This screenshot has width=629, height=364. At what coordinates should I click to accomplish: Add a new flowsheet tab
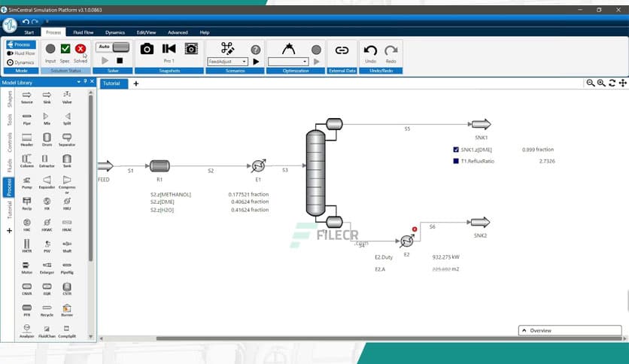click(136, 83)
